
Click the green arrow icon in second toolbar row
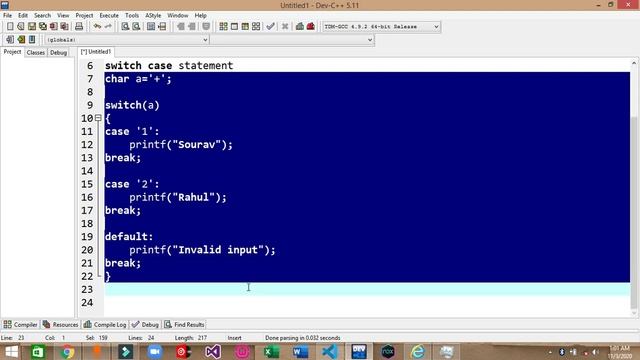click(21, 40)
